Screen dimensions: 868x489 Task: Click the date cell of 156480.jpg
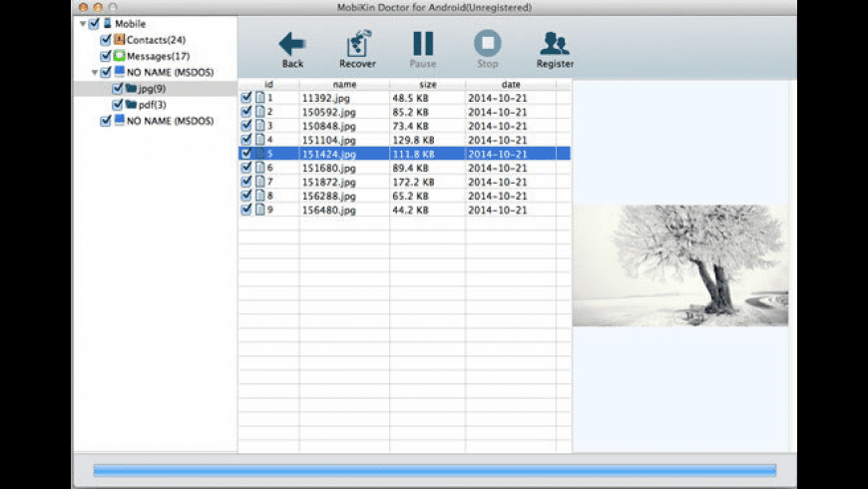point(498,210)
